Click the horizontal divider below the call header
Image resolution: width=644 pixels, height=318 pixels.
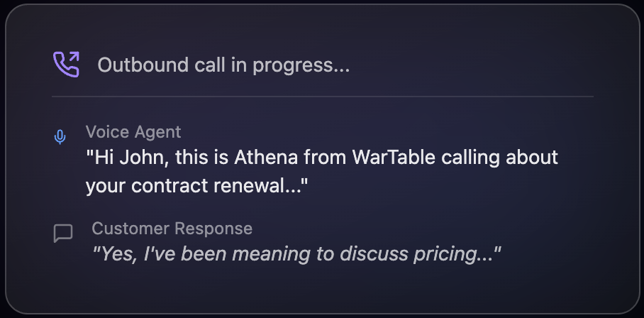tap(322, 96)
